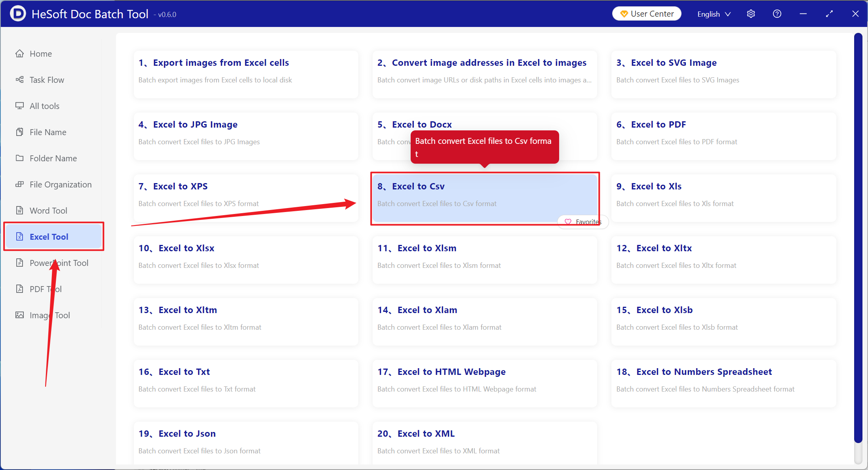Click the PDF Tool document icon
868x470 pixels.
click(19, 289)
